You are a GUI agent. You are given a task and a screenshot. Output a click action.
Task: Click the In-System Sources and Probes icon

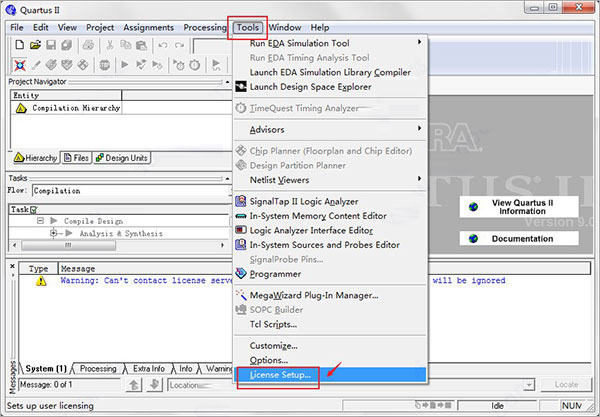point(241,244)
